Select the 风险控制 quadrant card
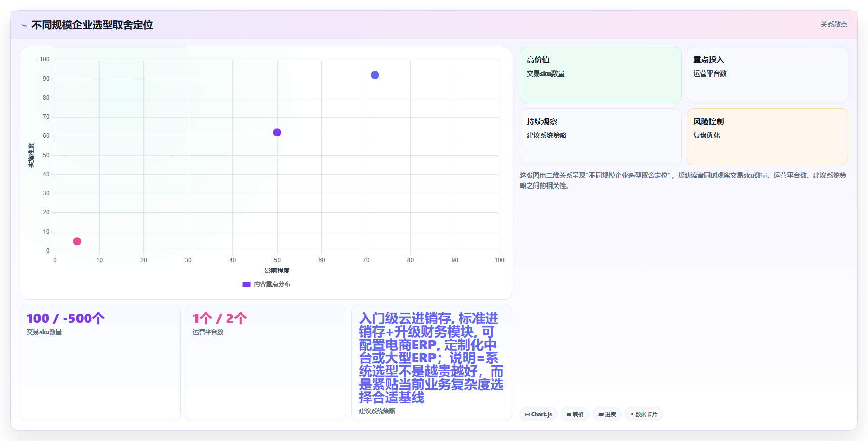Viewport: 868px width, 441px height. click(767, 137)
